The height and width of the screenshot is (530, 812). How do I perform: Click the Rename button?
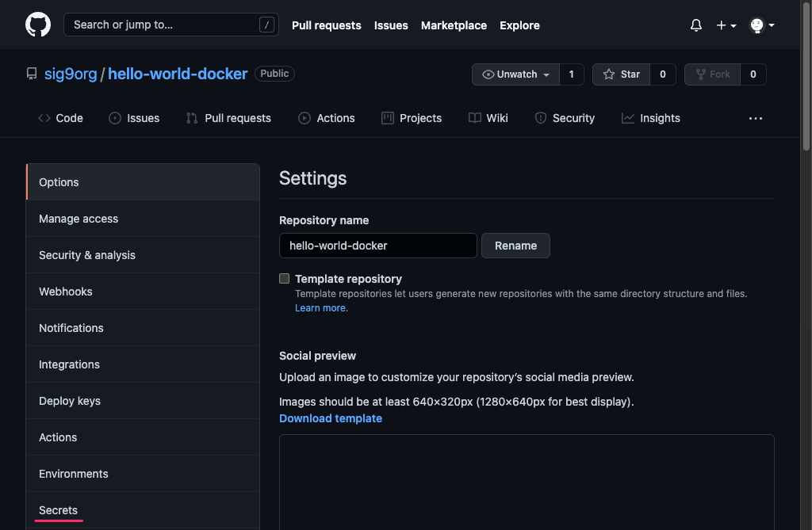point(515,246)
